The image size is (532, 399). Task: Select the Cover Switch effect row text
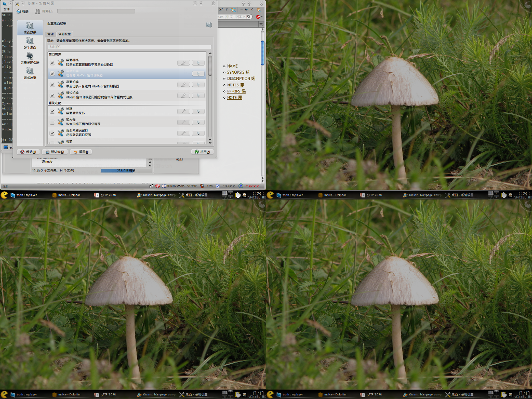tap(92, 84)
